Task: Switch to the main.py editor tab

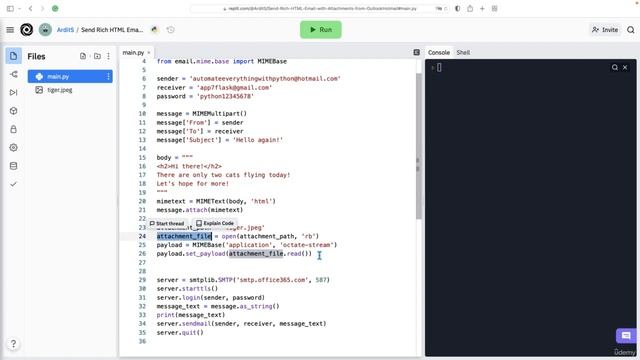Action: (x=133, y=53)
